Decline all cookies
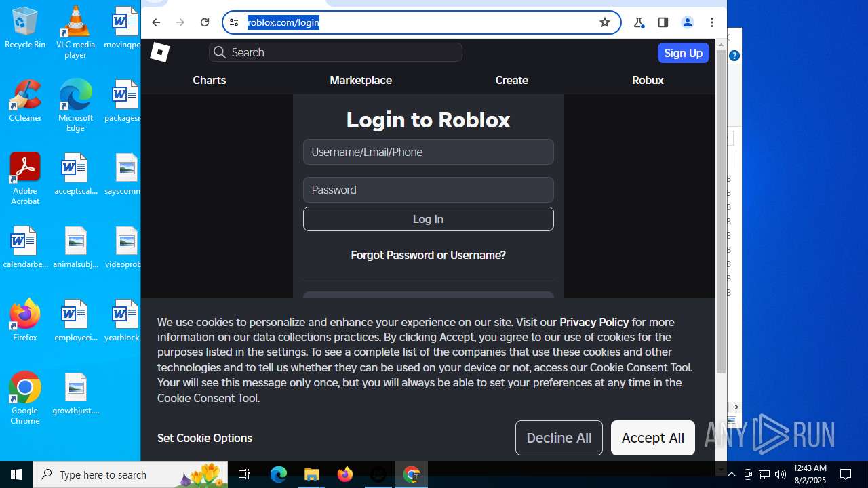The height and width of the screenshot is (488, 868). 559,438
